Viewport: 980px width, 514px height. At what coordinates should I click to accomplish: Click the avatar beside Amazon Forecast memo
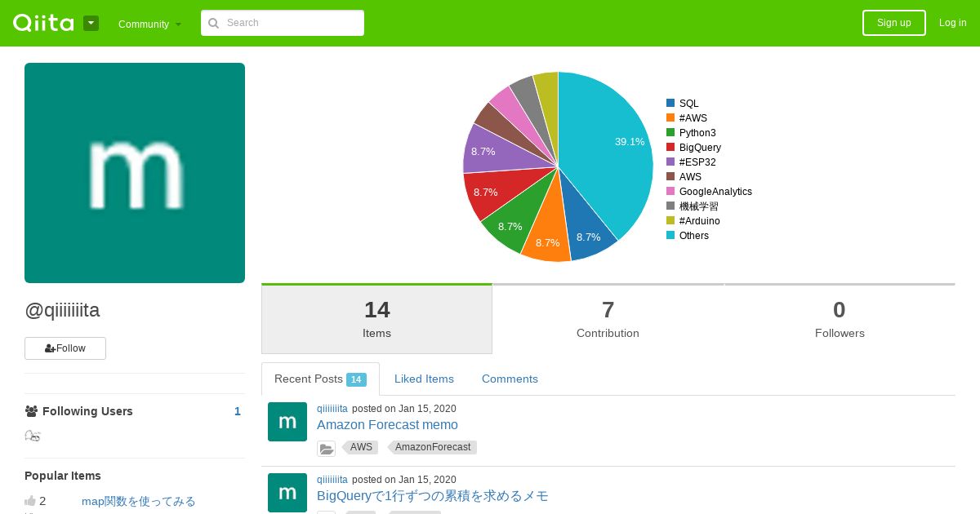coord(287,422)
